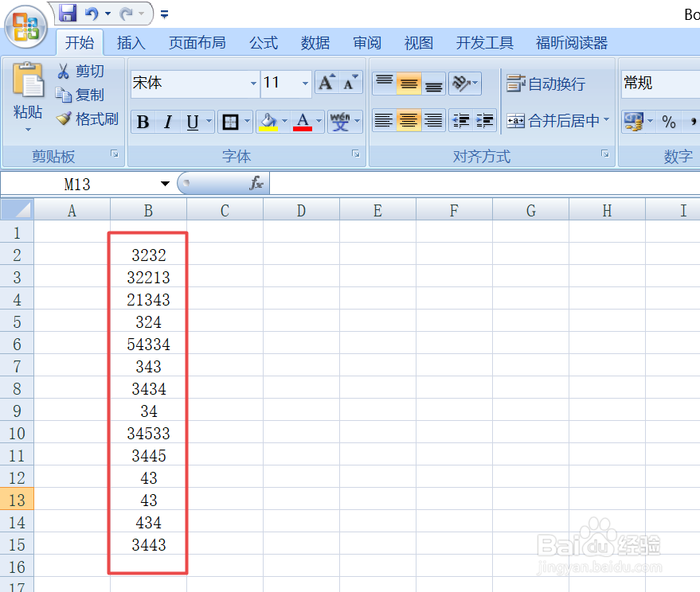The image size is (700, 592).
Task: Apply cell borders with the border icon
Action: click(230, 122)
